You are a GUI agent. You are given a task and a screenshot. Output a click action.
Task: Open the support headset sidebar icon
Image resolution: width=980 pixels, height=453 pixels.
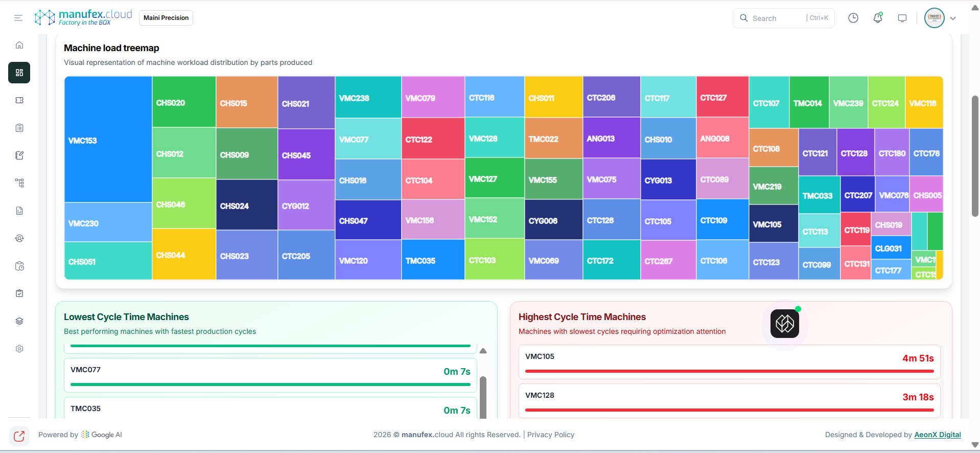pyautogui.click(x=19, y=238)
